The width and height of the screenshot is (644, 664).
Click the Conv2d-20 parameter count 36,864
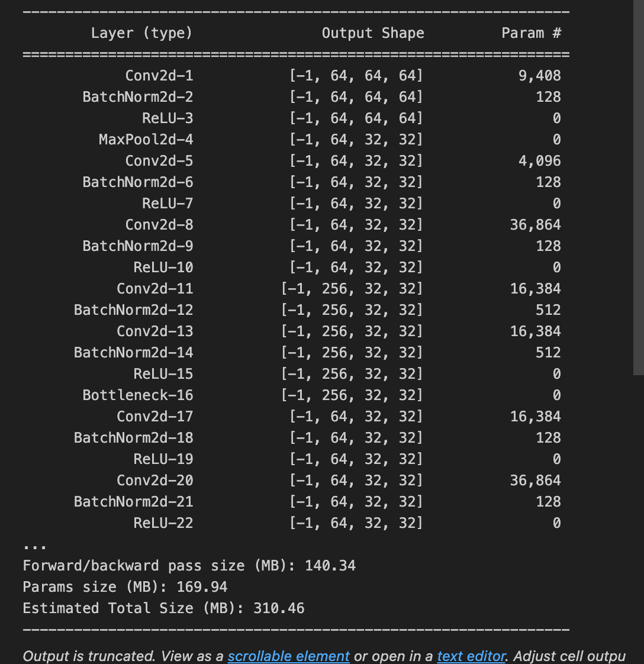536,480
